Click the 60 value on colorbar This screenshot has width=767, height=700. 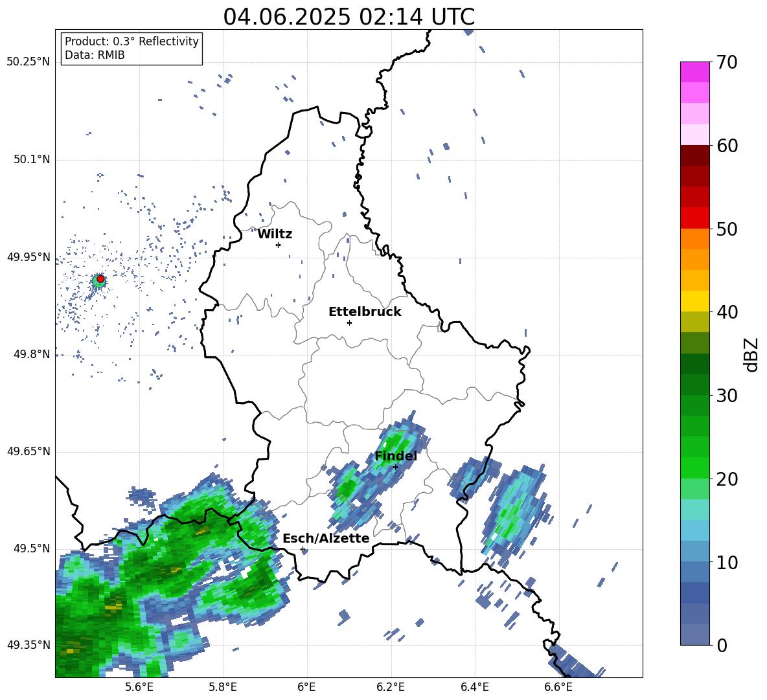(727, 146)
